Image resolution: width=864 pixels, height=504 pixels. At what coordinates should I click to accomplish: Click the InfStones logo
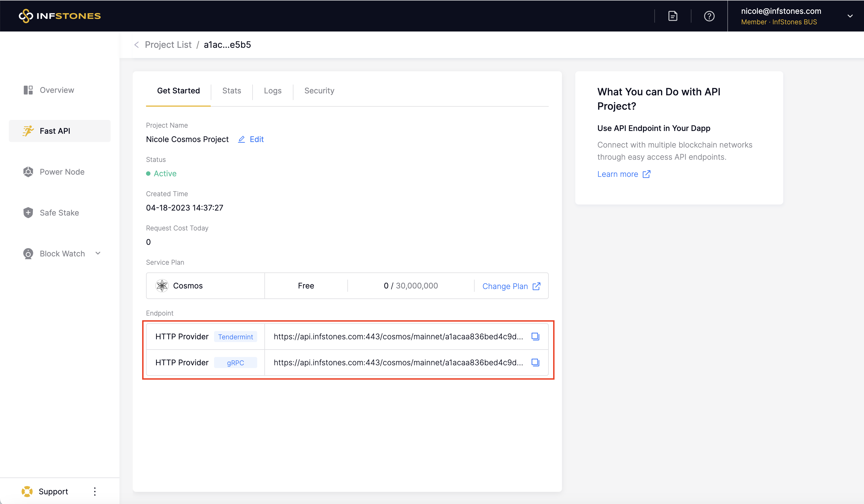pyautogui.click(x=60, y=16)
